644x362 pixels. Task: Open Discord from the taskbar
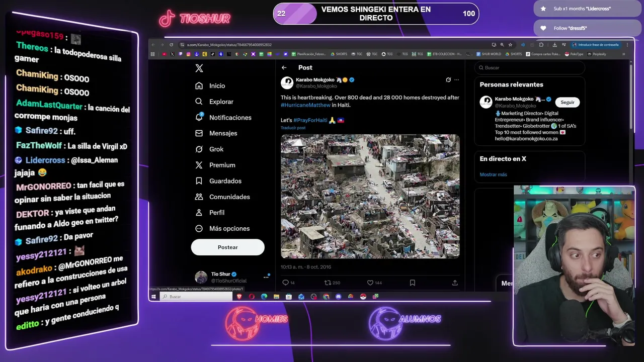tap(338, 297)
